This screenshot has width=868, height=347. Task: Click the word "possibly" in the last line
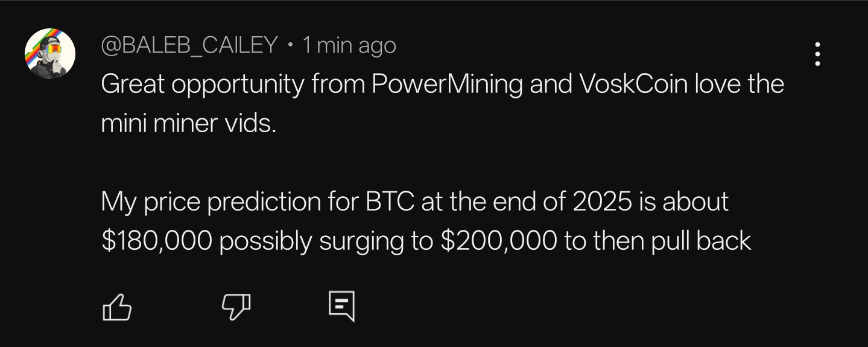pyautogui.click(x=265, y=241)
